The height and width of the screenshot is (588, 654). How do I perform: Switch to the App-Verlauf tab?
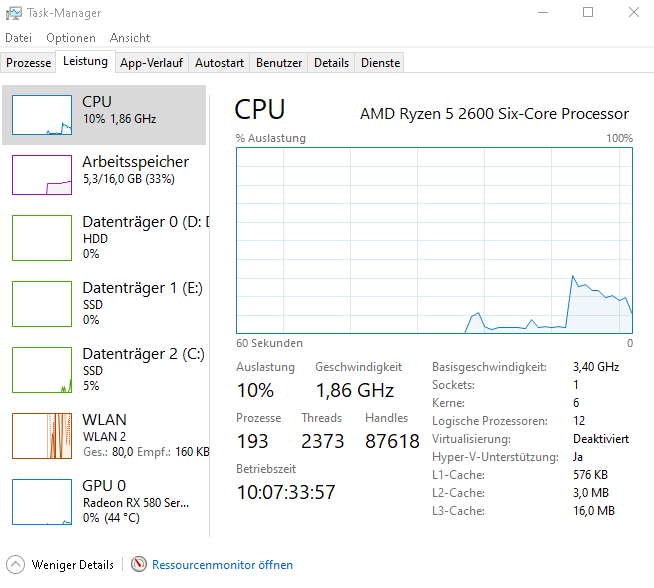pyautogui.click(x=151, y=62)
